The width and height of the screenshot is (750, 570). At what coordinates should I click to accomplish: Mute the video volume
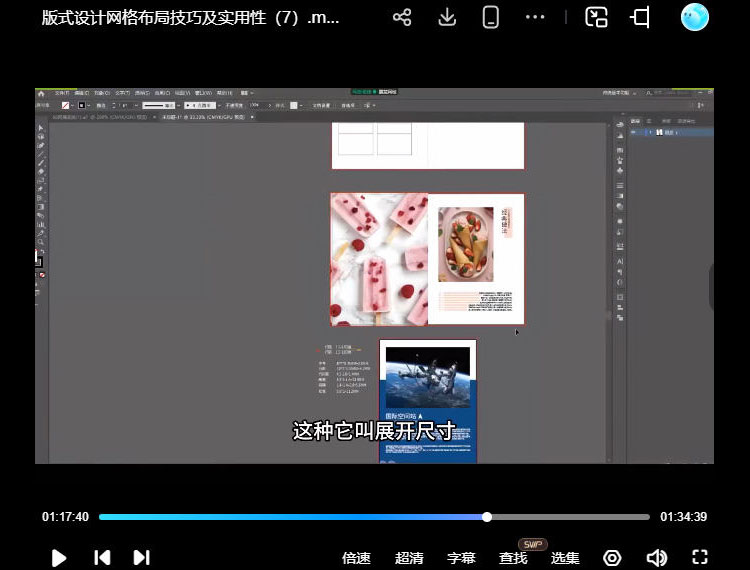pyautogui.click(x=656, y=558)
